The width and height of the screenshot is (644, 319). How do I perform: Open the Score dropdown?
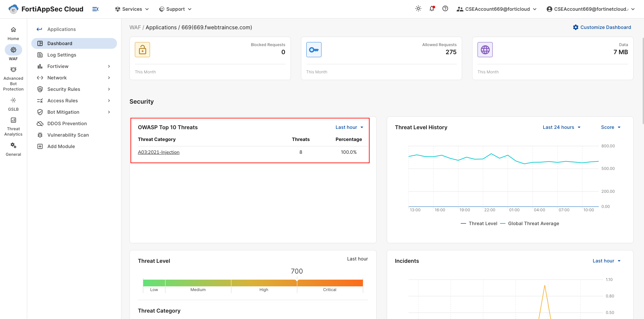(x=611, y=127)
